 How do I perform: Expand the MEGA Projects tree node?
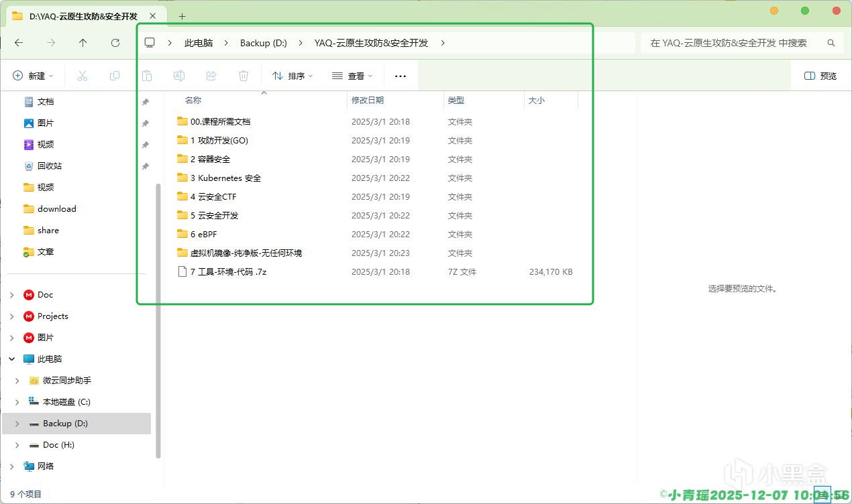[12, 316]
